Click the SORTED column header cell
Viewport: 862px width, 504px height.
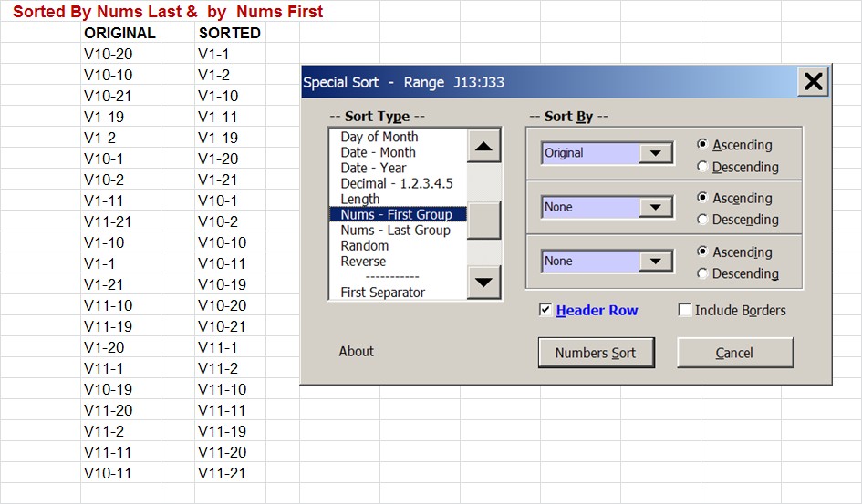coord(230,33)
